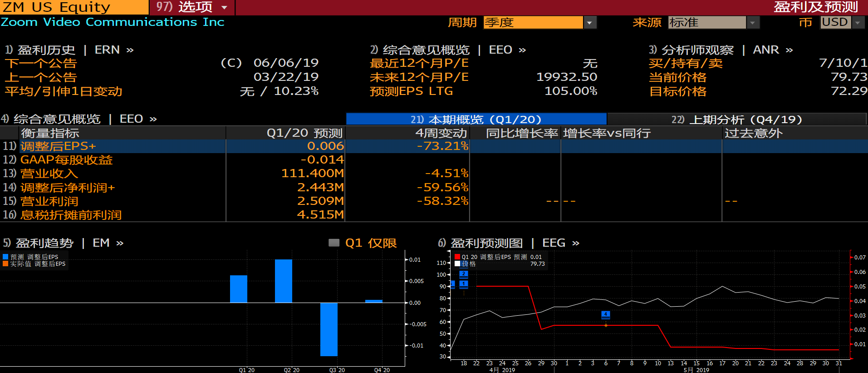Image resolution: width=868 pixels, height=373 pixels.
Task: Open 5) 盈利趋势 earnings trend heading
Action: click(38, 243)
